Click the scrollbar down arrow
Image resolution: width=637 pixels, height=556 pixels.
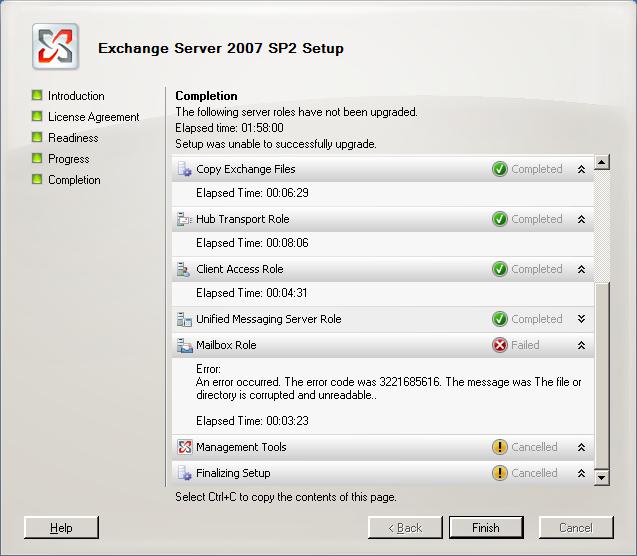click(602, 478)
